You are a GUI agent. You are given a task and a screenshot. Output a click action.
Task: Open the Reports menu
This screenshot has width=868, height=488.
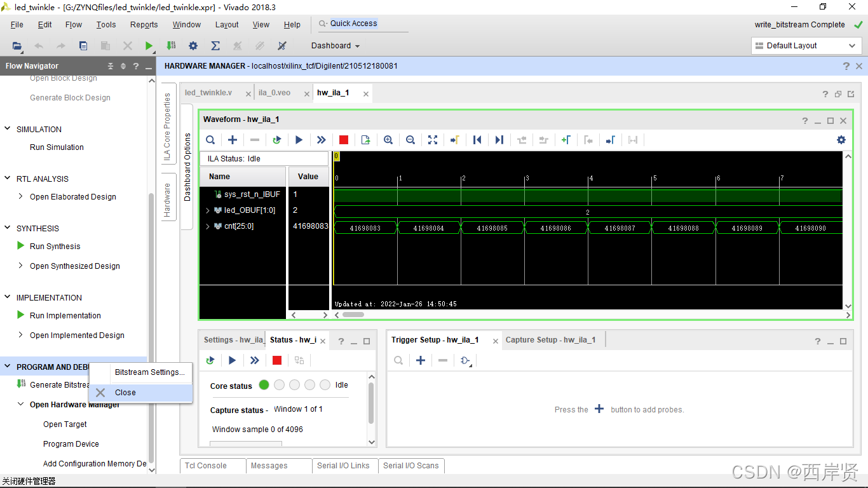tap(144, 25)
